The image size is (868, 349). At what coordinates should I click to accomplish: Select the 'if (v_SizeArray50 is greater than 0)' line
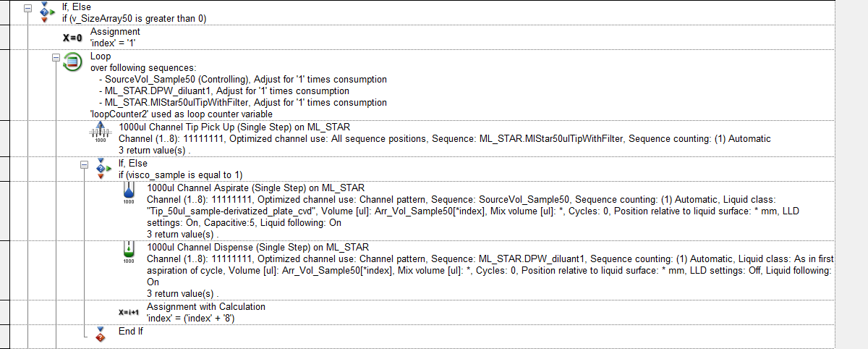click(x=135, y=18)
